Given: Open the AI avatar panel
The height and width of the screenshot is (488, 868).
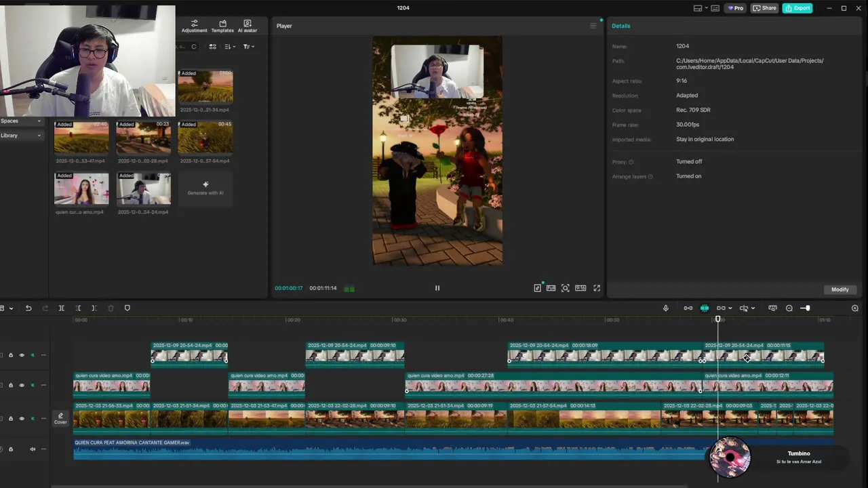Looking at the screenshot, I should (x=247, y=26).
